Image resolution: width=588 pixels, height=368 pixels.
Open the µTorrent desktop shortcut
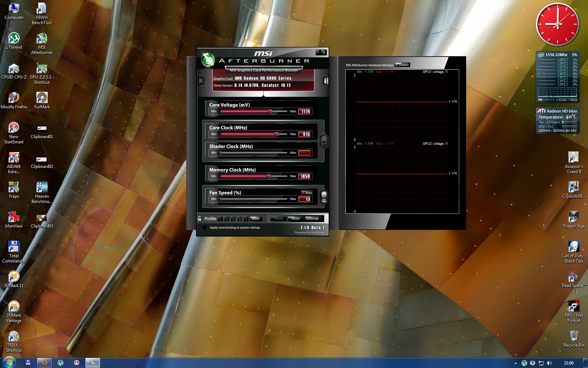[14, 41]
